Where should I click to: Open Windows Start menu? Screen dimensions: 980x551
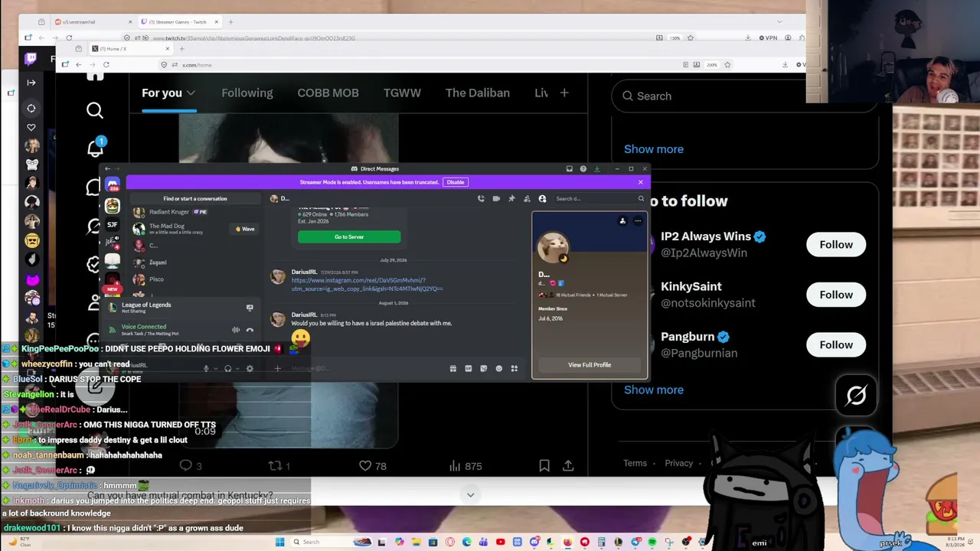pos(279,542)
